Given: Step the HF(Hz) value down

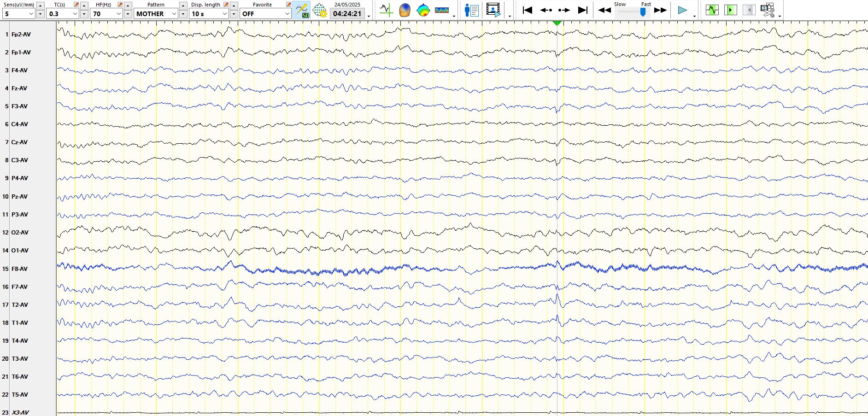Looking at the screenshot, I should pyautogui.click(x=128, y=14).
